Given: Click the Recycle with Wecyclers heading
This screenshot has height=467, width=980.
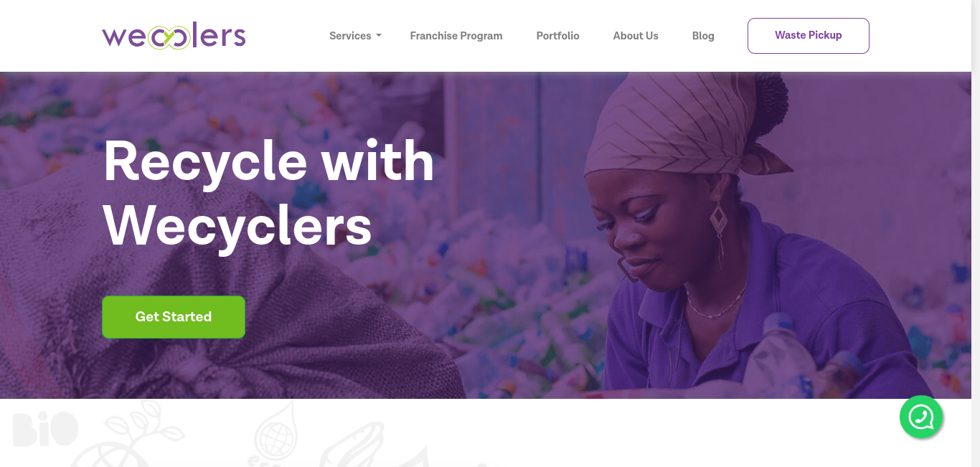Looking at the screenshot, I should [x=268, y=193].
